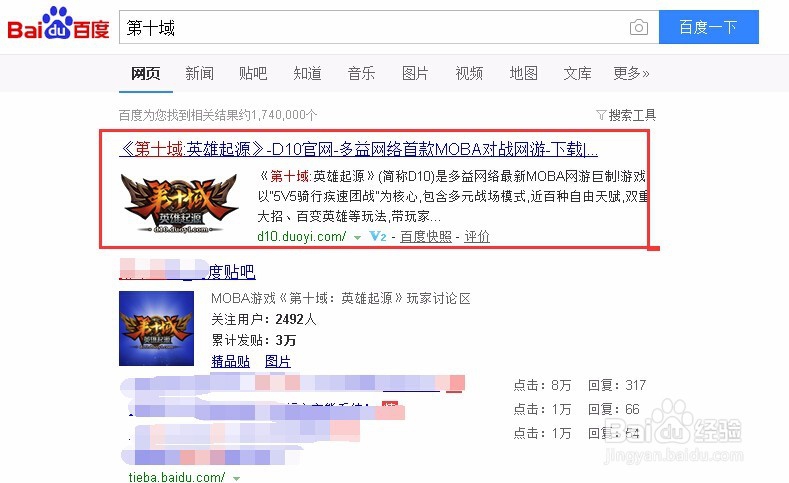Viewport: 789px width, 483px height.
Task: Select MOBA游戏 玩家讨论区 description text
Action: click(341, 298)
